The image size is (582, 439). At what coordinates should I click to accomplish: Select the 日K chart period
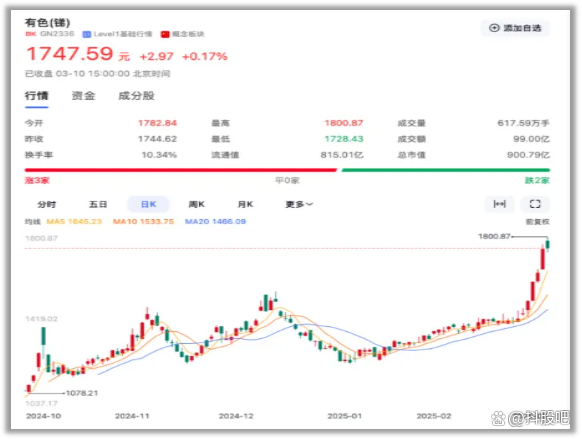tap(148, 204)
